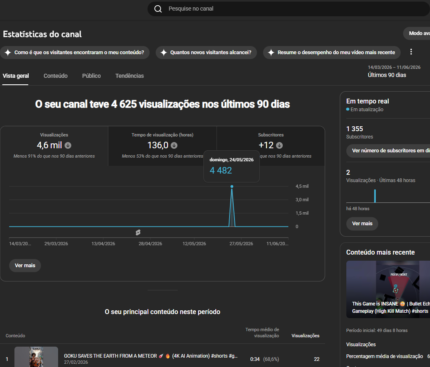Screen dimensions: 430x367
Task: Switch to the 'Conteúdo' tab
Action: 55,76
